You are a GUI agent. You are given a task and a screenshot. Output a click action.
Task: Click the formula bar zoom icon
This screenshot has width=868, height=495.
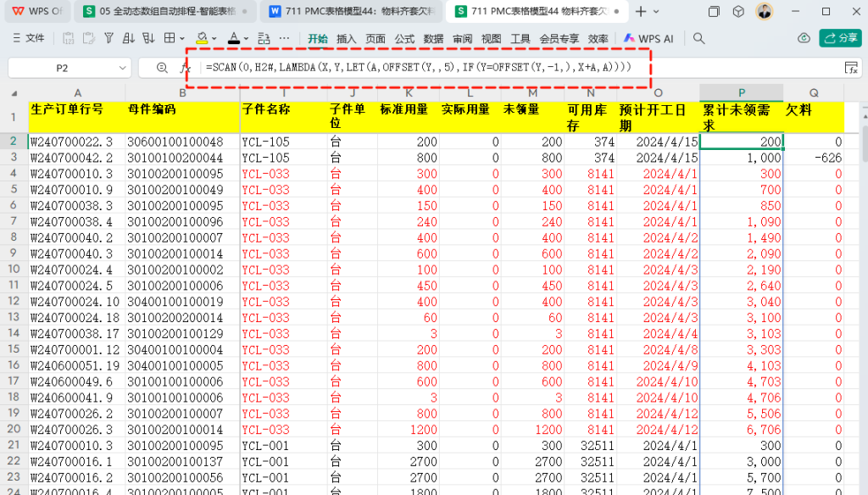click(x=162, y=68)
